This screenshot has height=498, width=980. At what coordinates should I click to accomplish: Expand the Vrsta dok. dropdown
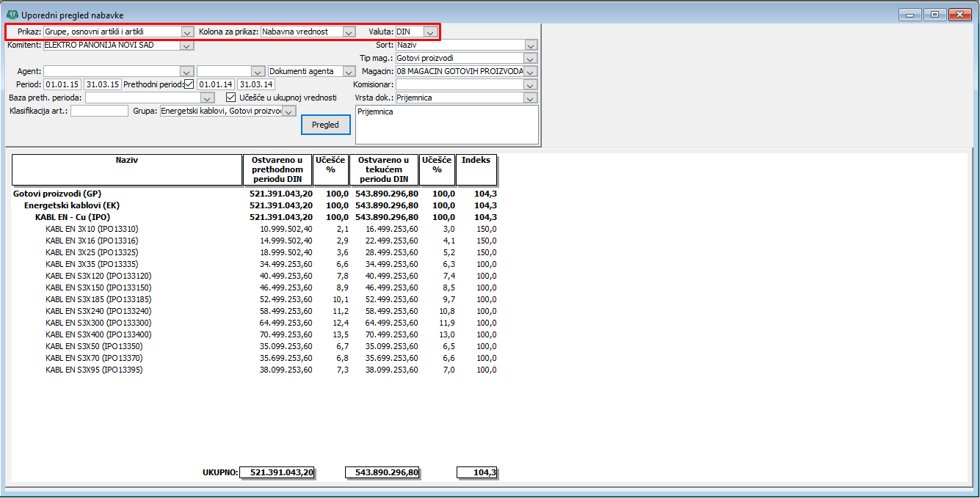pyautogui.click(x=531, y=98)
